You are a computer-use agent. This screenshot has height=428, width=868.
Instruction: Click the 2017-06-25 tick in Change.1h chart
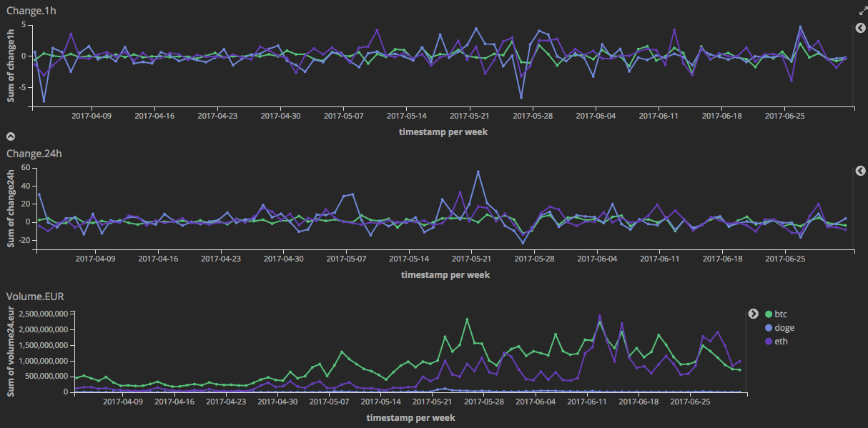coord(784,115)
